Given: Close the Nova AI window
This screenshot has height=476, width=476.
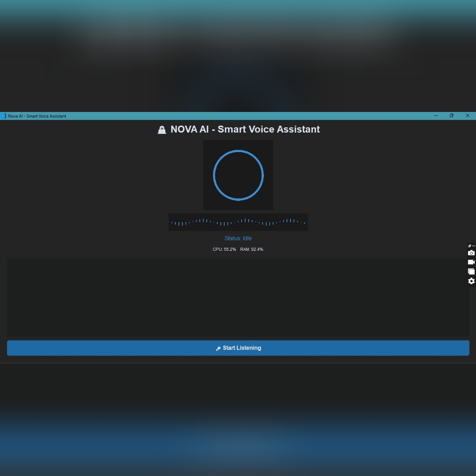Looking at the screenshot, I should click(x=468, y=115).
